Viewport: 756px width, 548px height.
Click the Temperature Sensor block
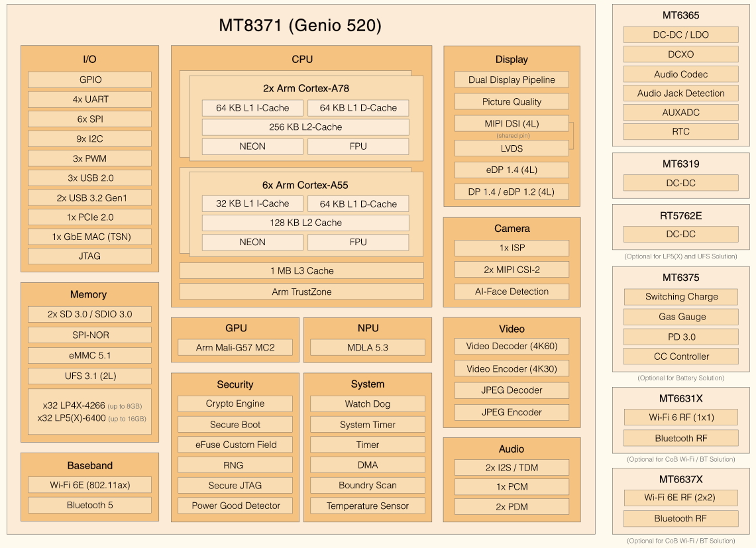(x=368, y=506)
